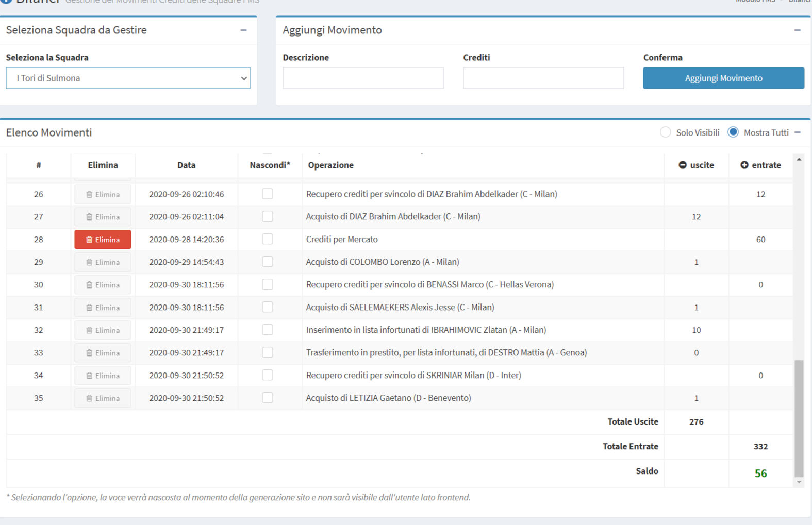This screenshot has width=812, height=525.
Task: Click the Elimina button in row 35
Action: (103, 398)
